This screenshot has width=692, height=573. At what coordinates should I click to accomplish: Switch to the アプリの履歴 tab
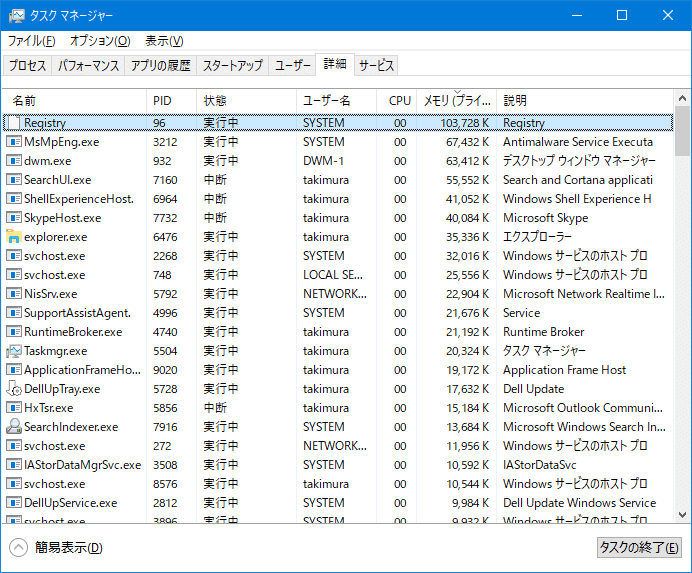click(161, 66)
